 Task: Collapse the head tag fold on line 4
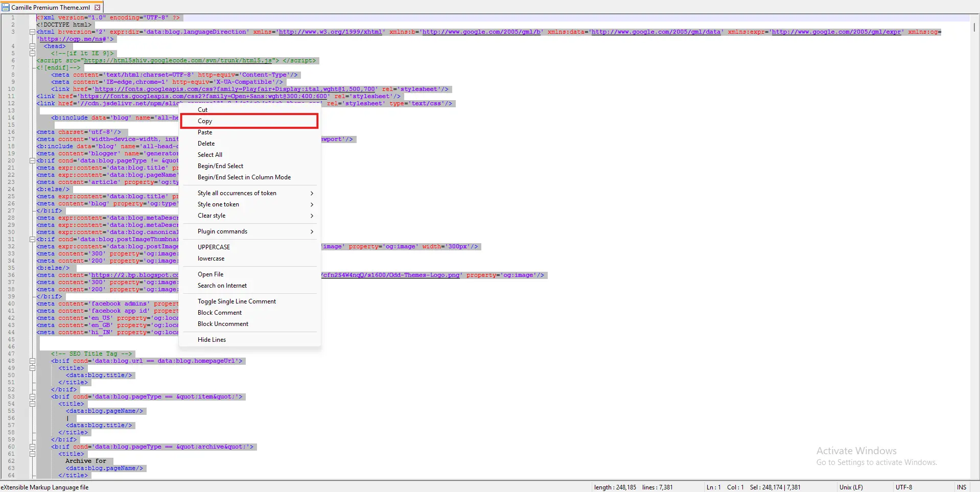[x=32, y=46]
